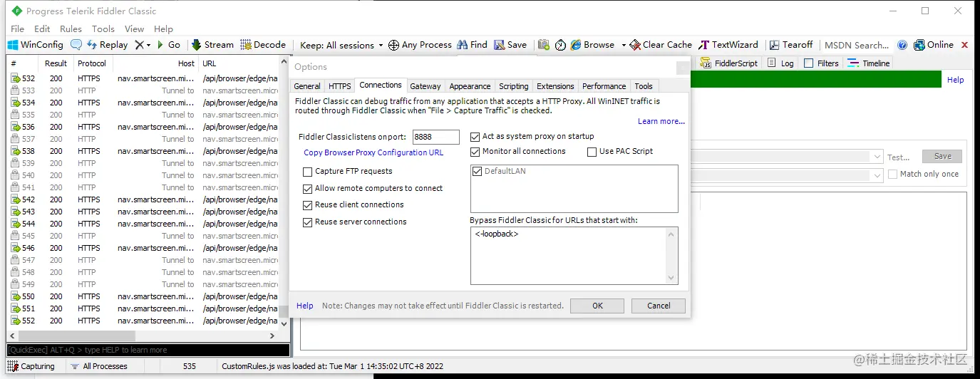Toggle Stream mode in toolbar

point(212,44)
